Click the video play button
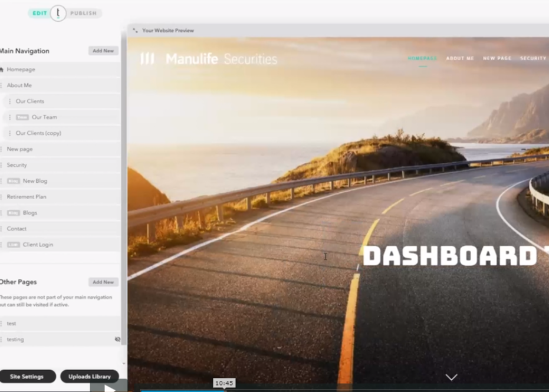 [109, 388]
